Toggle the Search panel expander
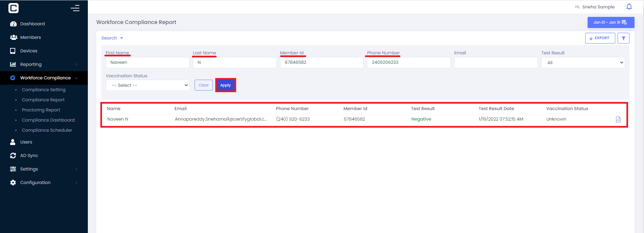The width and height of the screenshot is (644, 233). [112, 38]
